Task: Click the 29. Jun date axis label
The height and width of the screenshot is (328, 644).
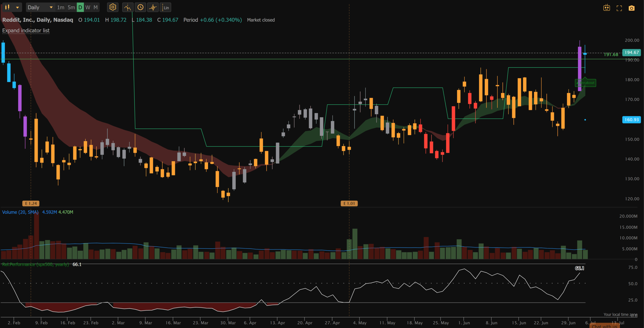Action: 568,323
